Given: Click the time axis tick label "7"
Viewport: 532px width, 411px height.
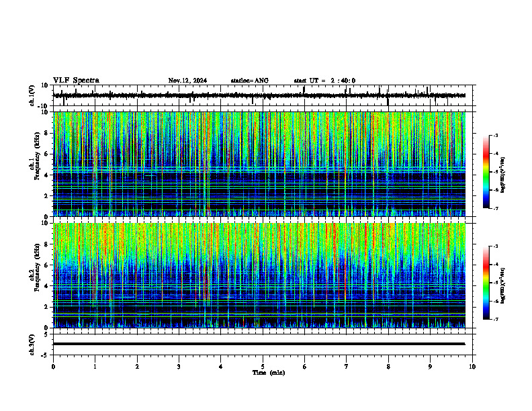Looking at the screenshot, I should [347, 367].
